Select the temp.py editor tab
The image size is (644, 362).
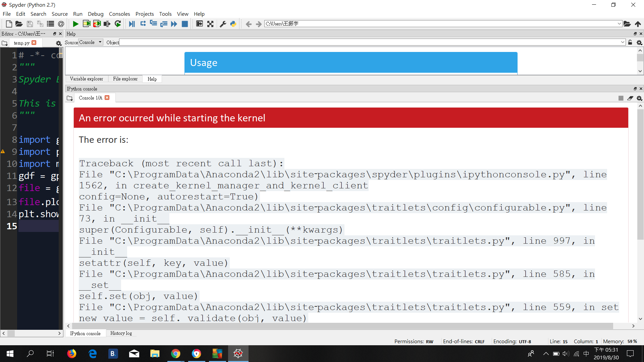point(22,43)
